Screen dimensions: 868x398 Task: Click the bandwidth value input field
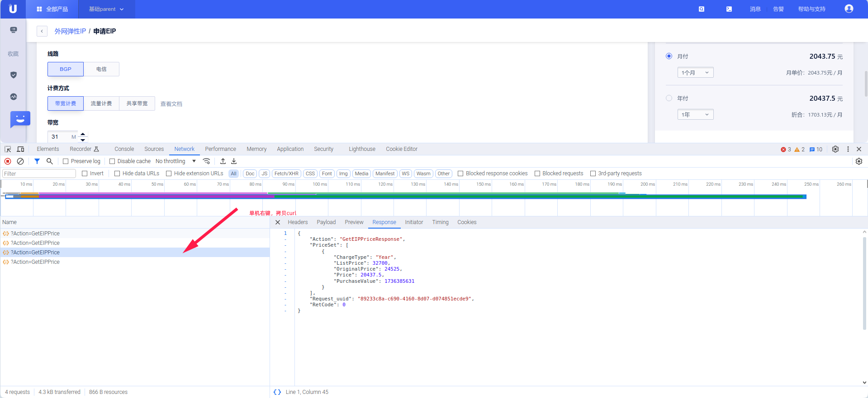[63, 136]
